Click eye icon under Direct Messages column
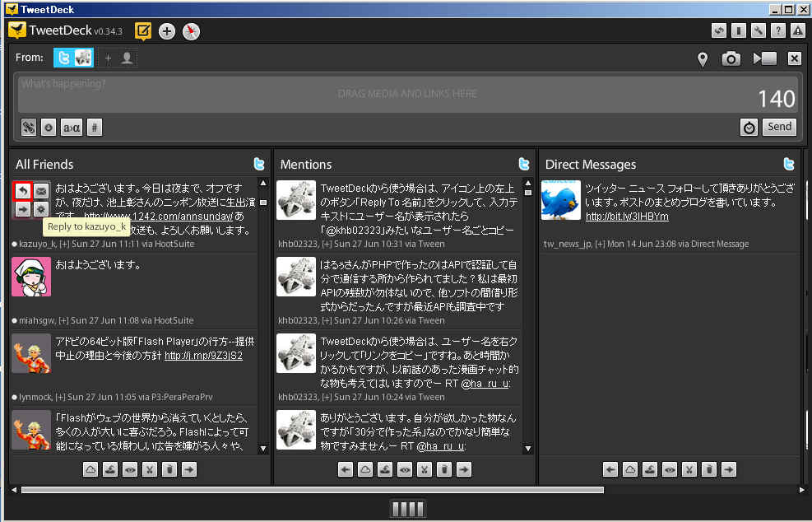This screenshot has width=812, height=522. click(670, 469)
